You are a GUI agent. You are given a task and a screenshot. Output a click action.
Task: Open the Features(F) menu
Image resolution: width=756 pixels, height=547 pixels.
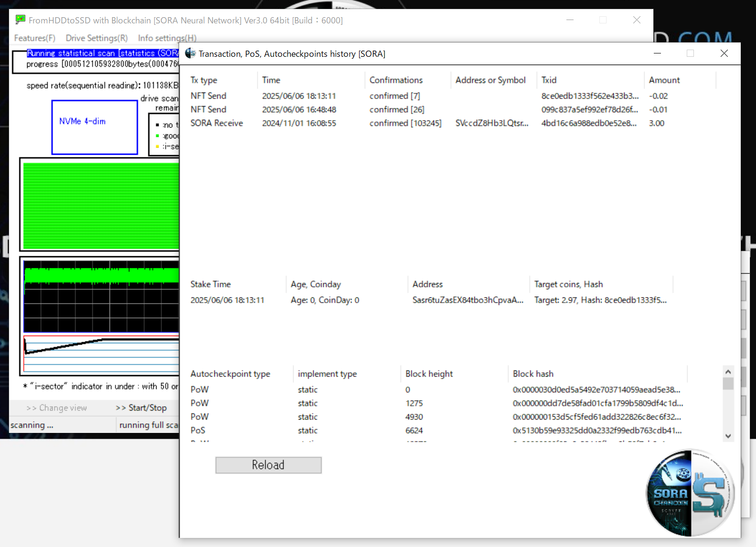(x=35, y=38)
